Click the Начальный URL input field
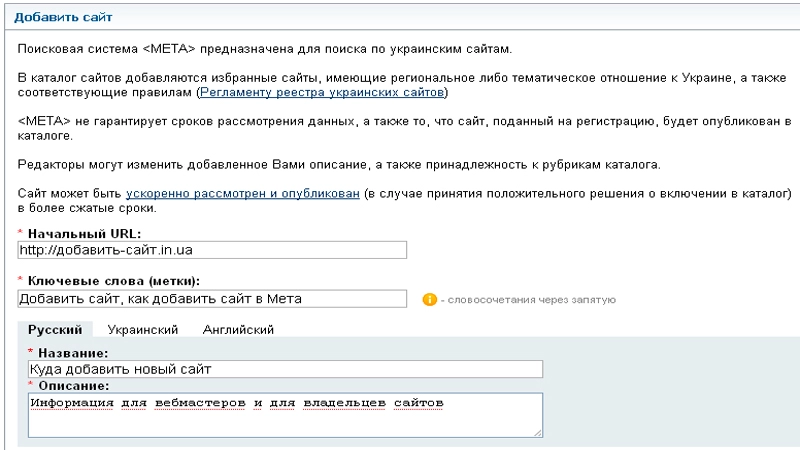 [x=212, y=250]
